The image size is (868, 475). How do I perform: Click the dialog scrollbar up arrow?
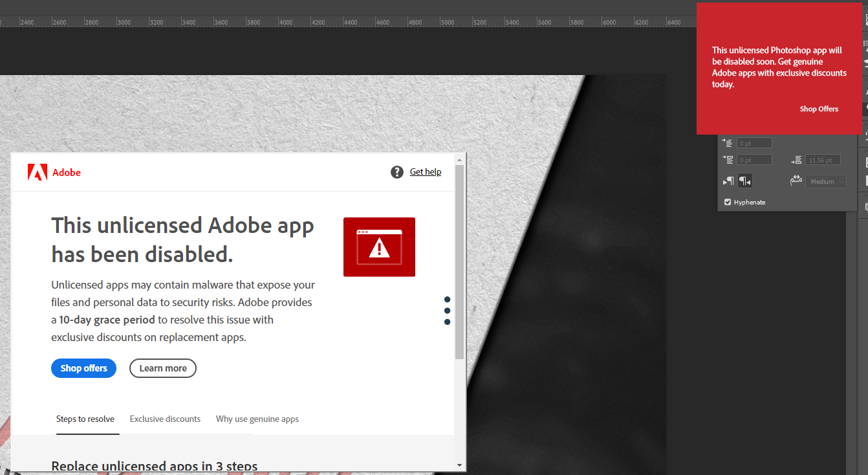tap(460, 159)
